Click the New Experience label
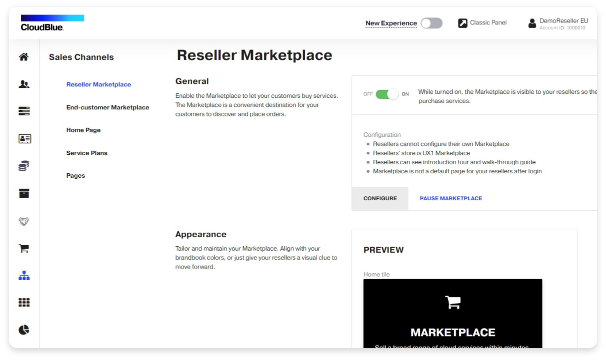606x360 pixels. 391,23
